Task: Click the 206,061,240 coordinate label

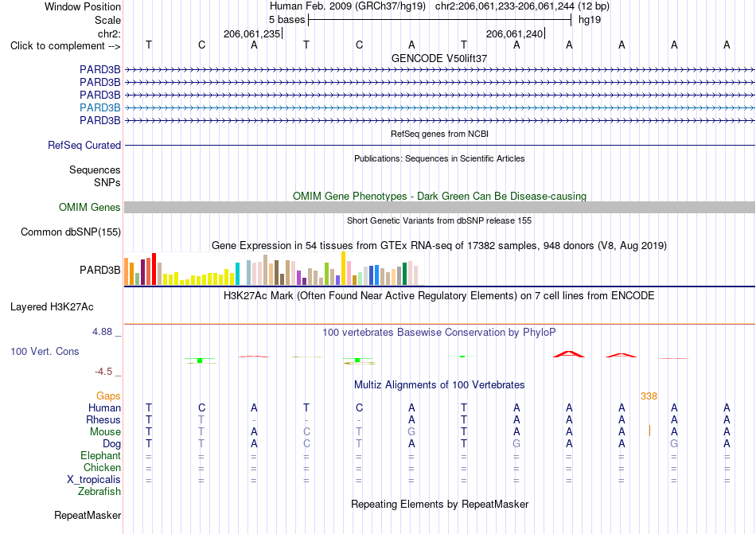Action: pyautogui.click(x=514, y=33)
